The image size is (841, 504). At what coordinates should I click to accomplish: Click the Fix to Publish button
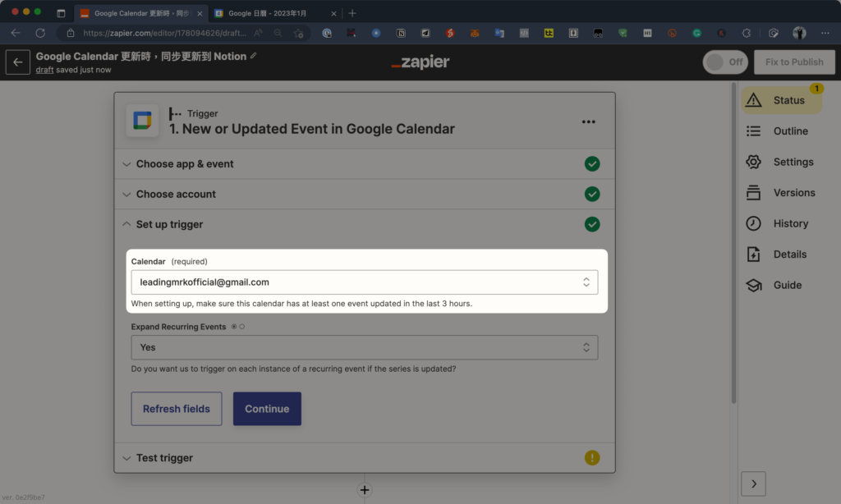click(794, 62)
